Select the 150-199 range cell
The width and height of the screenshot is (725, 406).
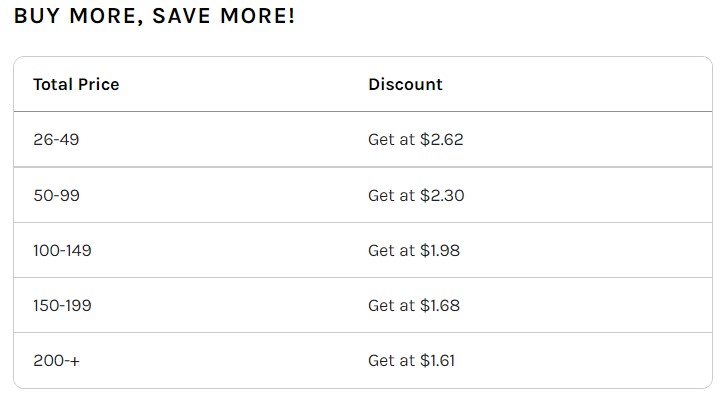coord(62,305)
